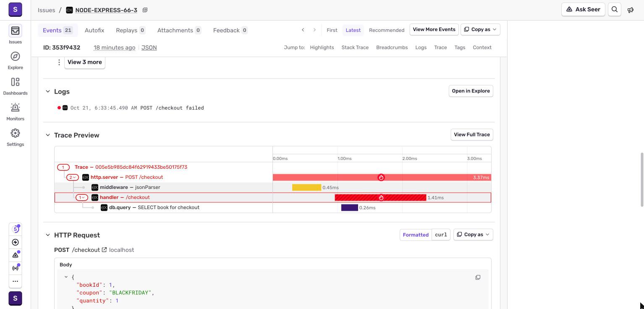The height and width of the screenshot is (309, 644).
Task: Switch HTTP Request view to curl
Action: point(441,235)
